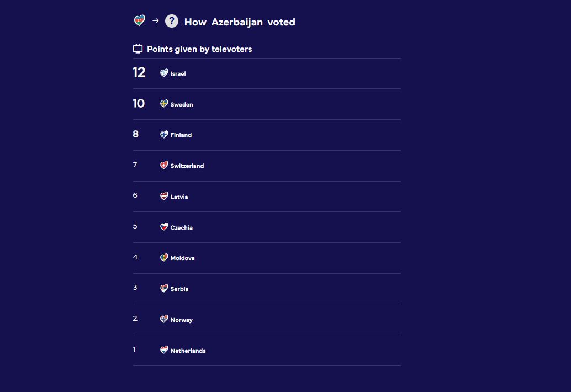The image size is (571, 392).
Task: Click the televoters TV icon
Action: tap(138, 49)
